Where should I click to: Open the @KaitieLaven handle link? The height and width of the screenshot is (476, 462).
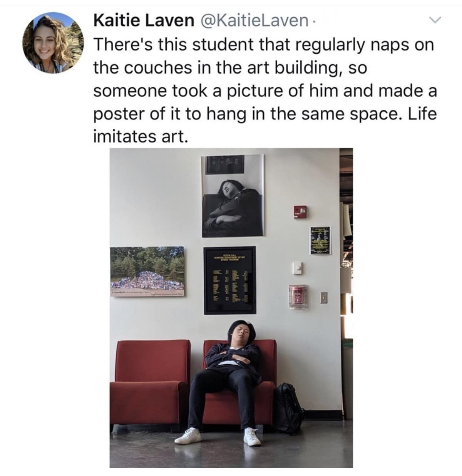[x=253, y=20]
